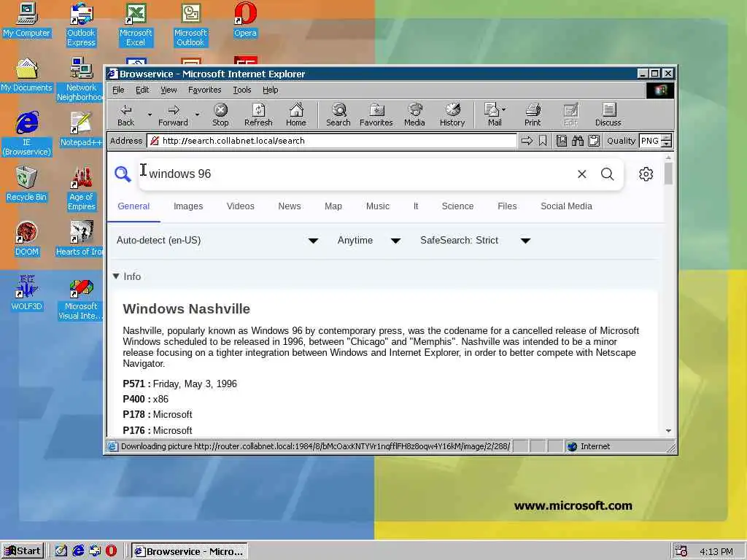Launch Opera from the Quick Launch bar

[111, 551]
